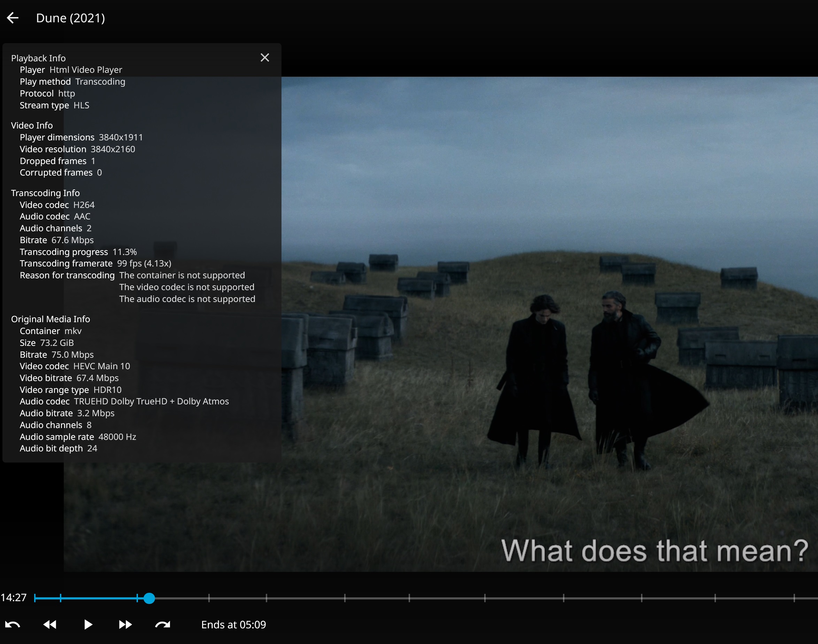
Task: Click the "Transcoding Info" section heading
Action: click(45, 193)
